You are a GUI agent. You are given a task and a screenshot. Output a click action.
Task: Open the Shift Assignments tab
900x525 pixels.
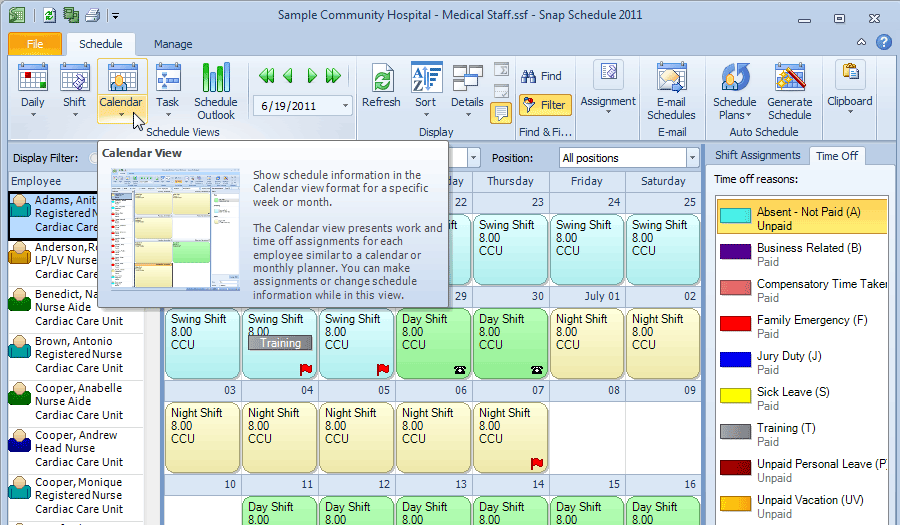pyautogui.click(x=757, y=155)
